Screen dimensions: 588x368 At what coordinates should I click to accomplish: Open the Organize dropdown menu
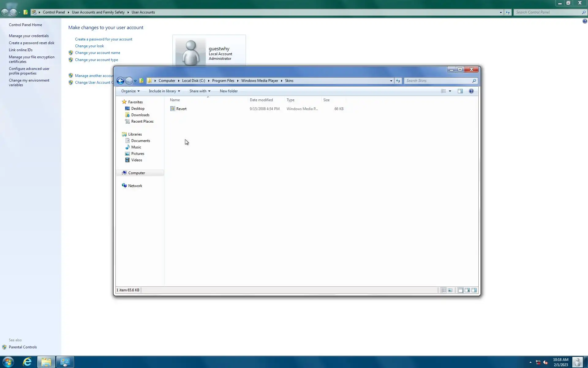pyautogui.click(x=130, y=91)
